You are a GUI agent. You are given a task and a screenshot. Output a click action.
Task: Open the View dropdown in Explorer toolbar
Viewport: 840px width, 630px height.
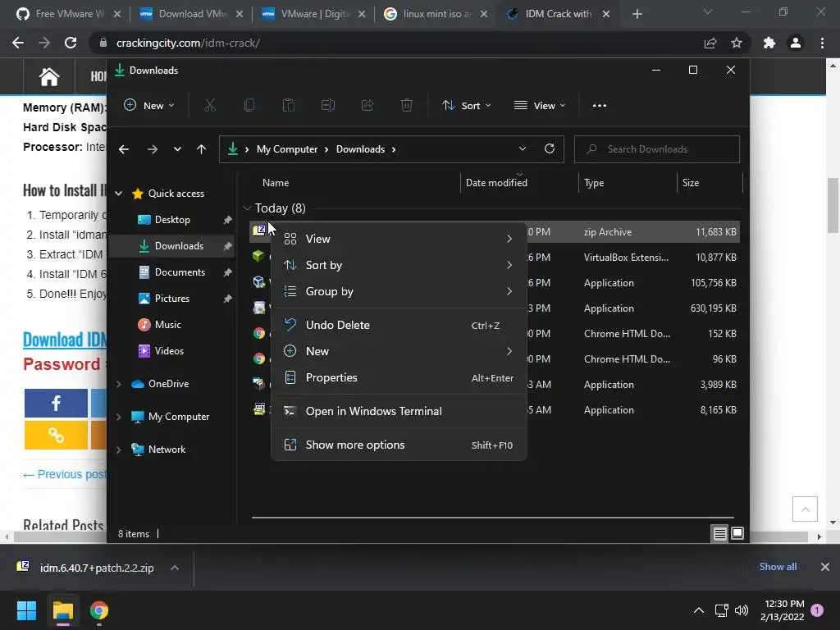click(540, 106)
